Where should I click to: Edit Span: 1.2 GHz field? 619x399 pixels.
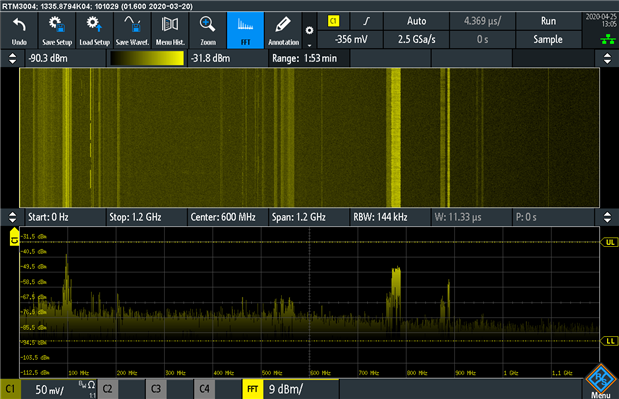tap(309, 217)
